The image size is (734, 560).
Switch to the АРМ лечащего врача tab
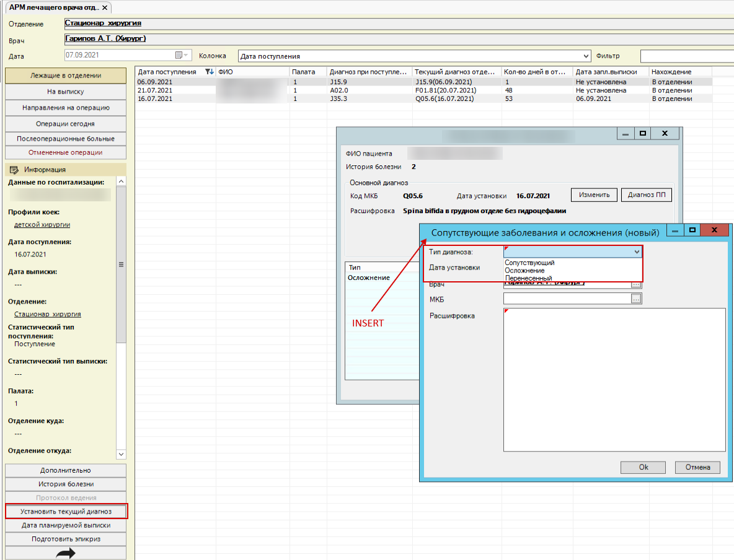pyautogui.click(x=54, y=7)
